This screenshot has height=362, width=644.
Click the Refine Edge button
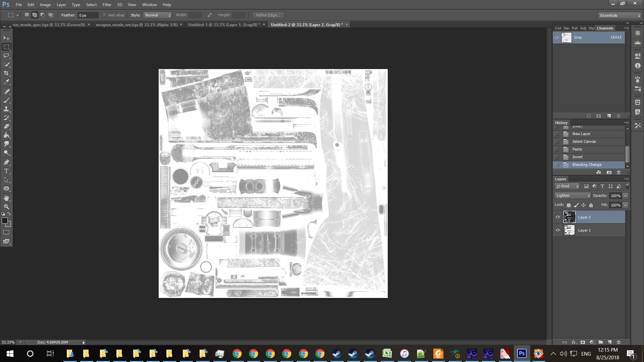(268, 15)
